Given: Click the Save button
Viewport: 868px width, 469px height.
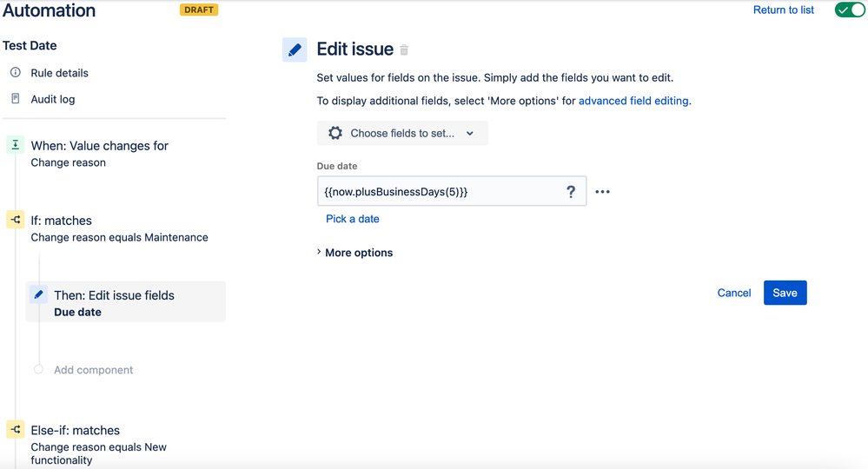Looking at the screenshot, I should [x=785, y=293].
